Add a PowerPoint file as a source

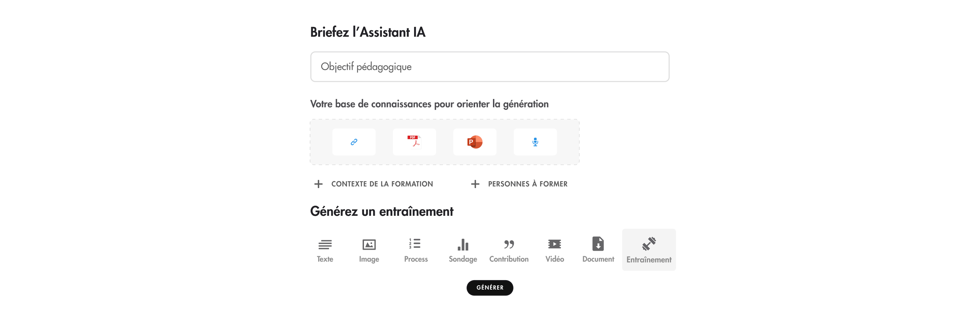(x=474, y=142)
